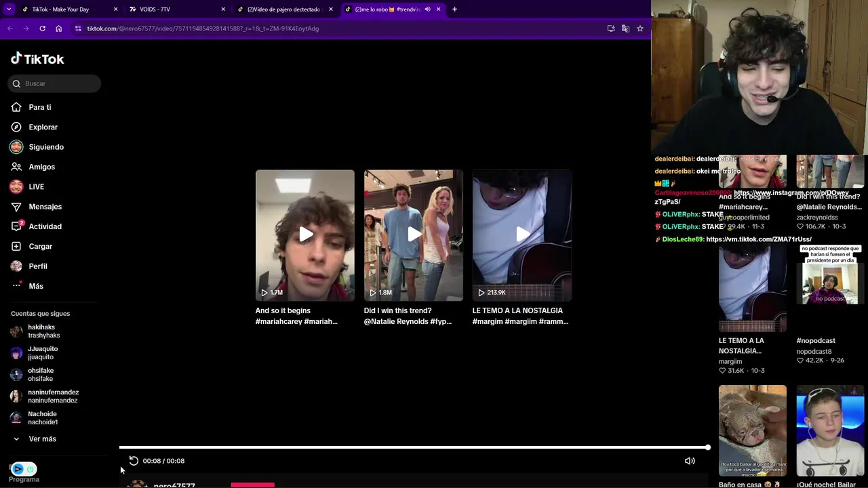Open Mensajes in the sidebar

(45, 207)
